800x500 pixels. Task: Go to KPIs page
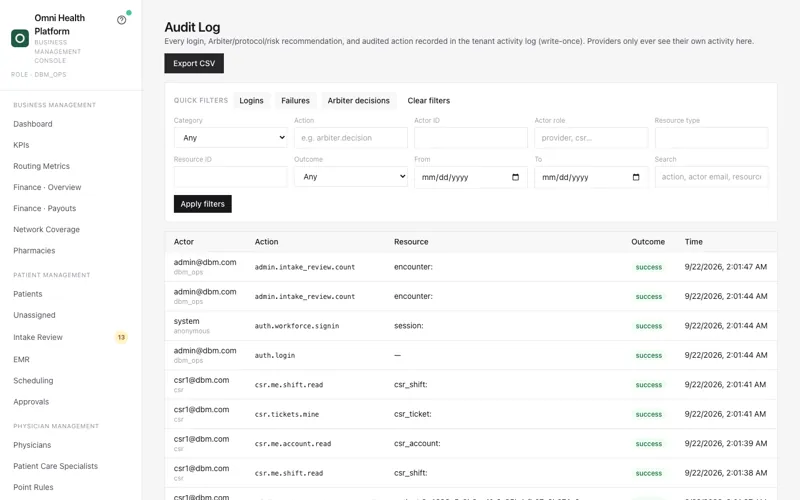[21, 145]
